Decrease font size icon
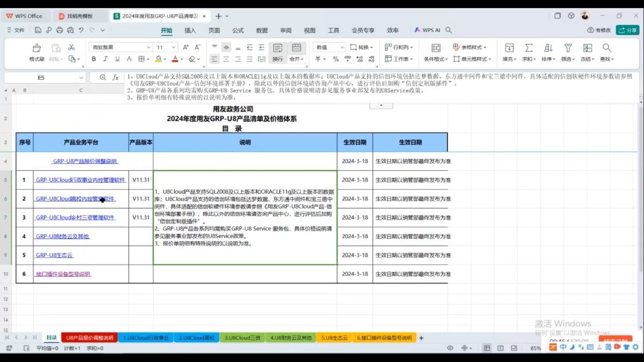 tap(197, 47)
